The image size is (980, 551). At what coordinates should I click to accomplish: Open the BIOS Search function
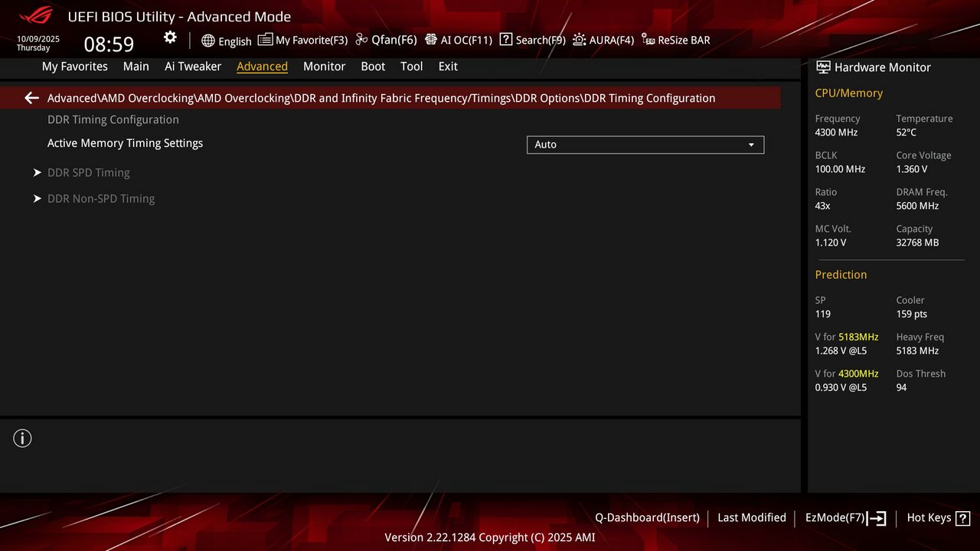tap(532, 40)
